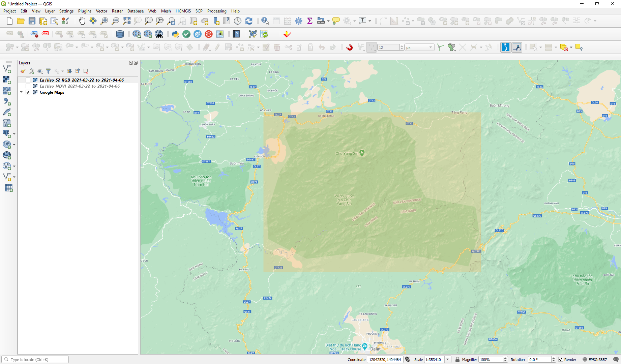This screenshot has width=621, height=364.
Task: Click the Add Vector Layer sidebar icon
Action: click(7, 69)
